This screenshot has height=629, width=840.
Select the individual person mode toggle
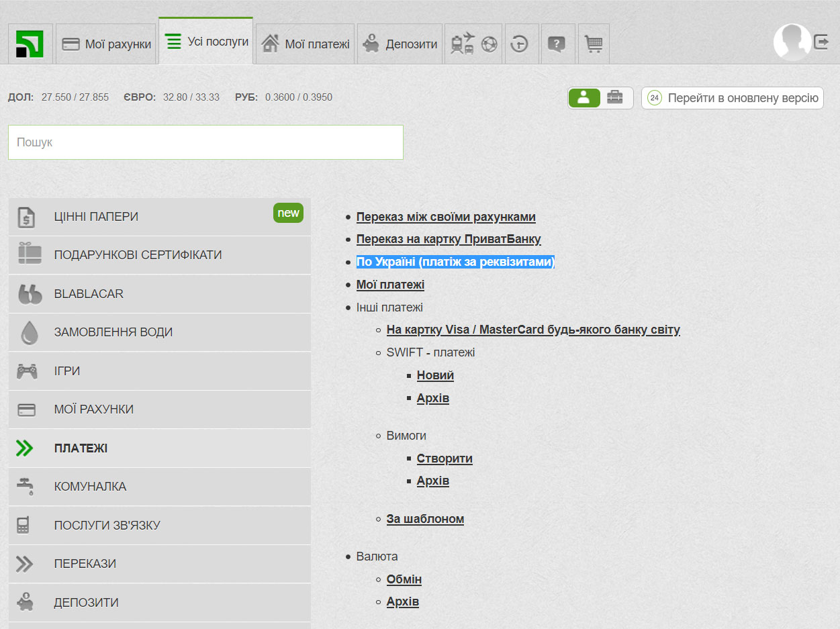(x=584, y=98)
